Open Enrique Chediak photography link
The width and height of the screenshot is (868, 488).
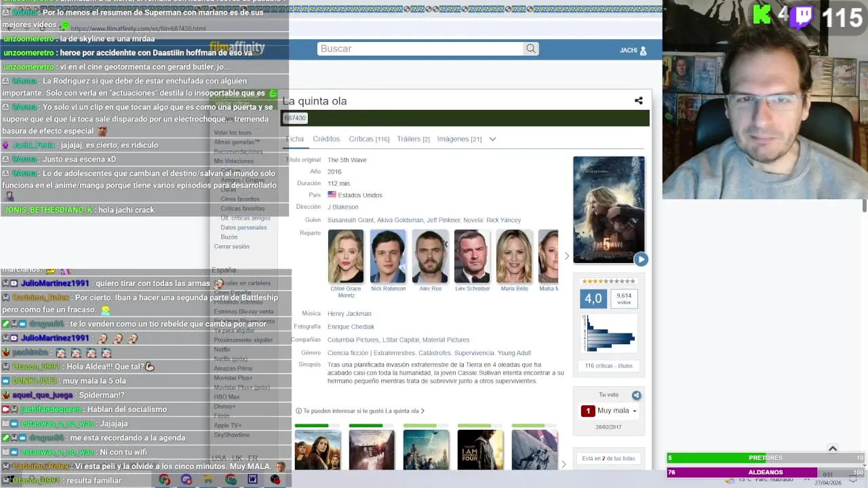(351, 327)
